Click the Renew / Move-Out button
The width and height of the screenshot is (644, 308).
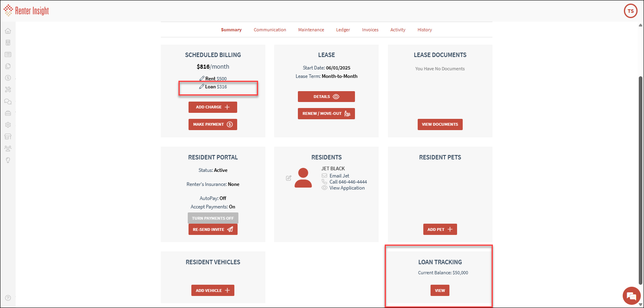coord(326,114)
